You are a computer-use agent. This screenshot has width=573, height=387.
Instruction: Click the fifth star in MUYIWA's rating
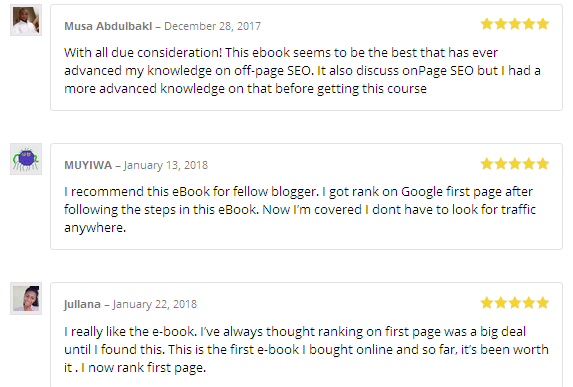click(x=543, y=164)
